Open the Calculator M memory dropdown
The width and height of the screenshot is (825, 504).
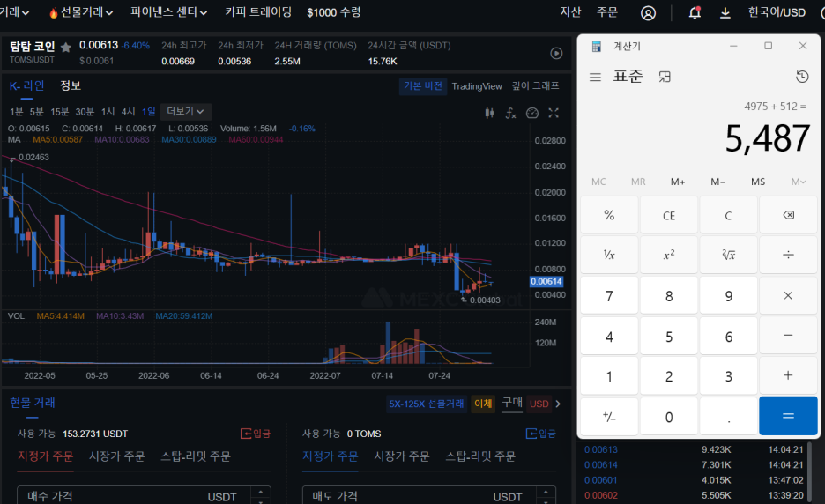pyautogui.click(x=799, y=182)
